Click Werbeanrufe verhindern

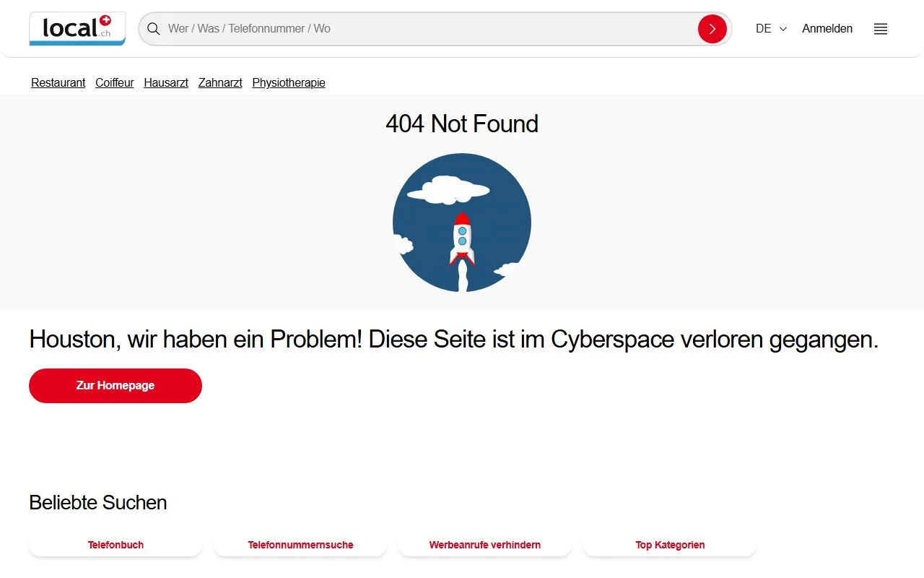485,545
